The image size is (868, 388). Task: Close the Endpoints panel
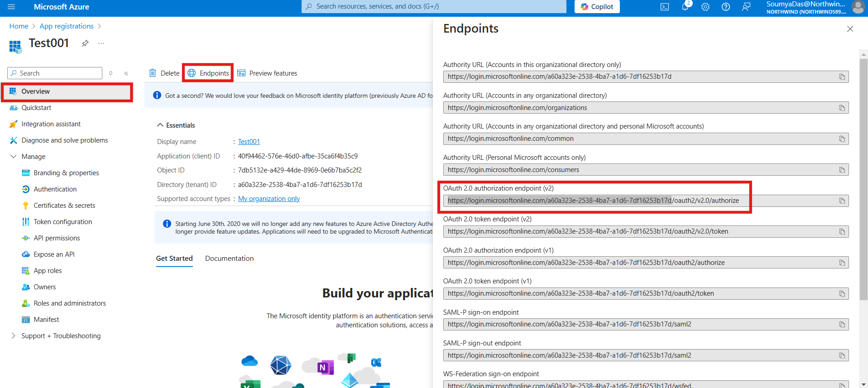[x=850, y=29]
